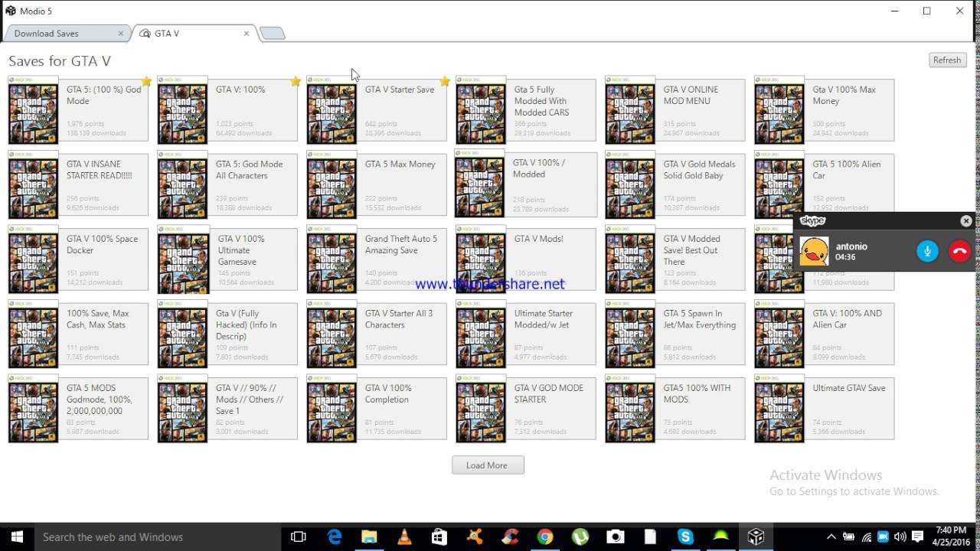Launch Microsoft Edge from the taskbar
Image resolution: width=980 pixels, height=551 pixels.
coord(335,537)
